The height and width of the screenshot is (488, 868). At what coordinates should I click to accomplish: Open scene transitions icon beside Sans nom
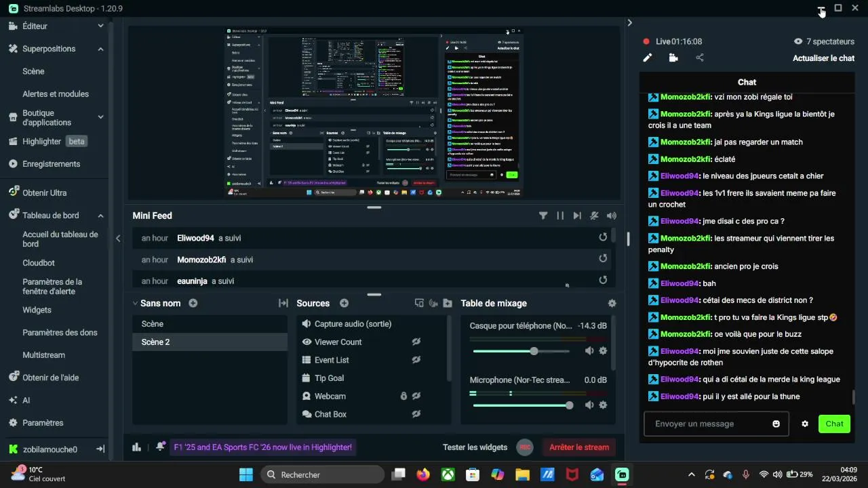point(283,303)
